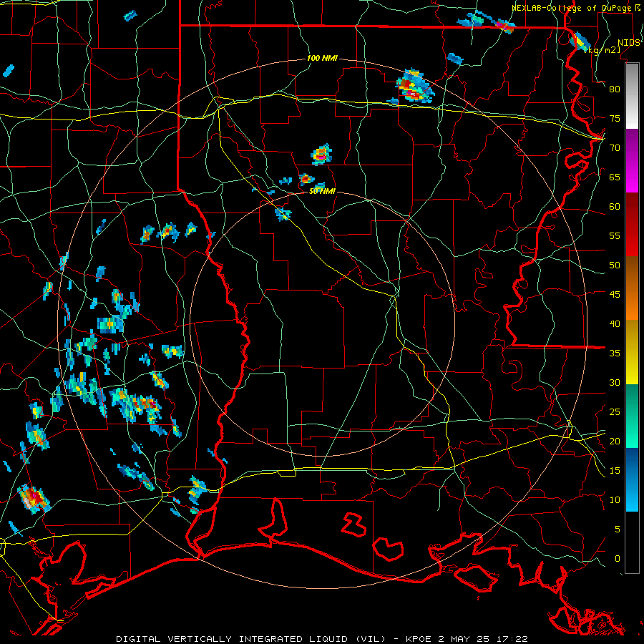Pick the purple-magenta segment of the color bar
The width and height of the screenshot is (644, 644).
click(x=632, y=160)
